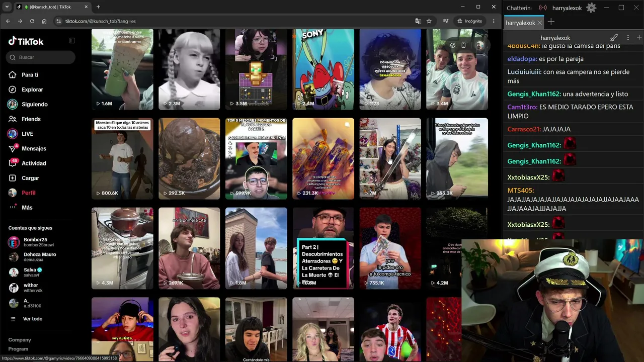Go forward in the browser

(x=20, y=21)
